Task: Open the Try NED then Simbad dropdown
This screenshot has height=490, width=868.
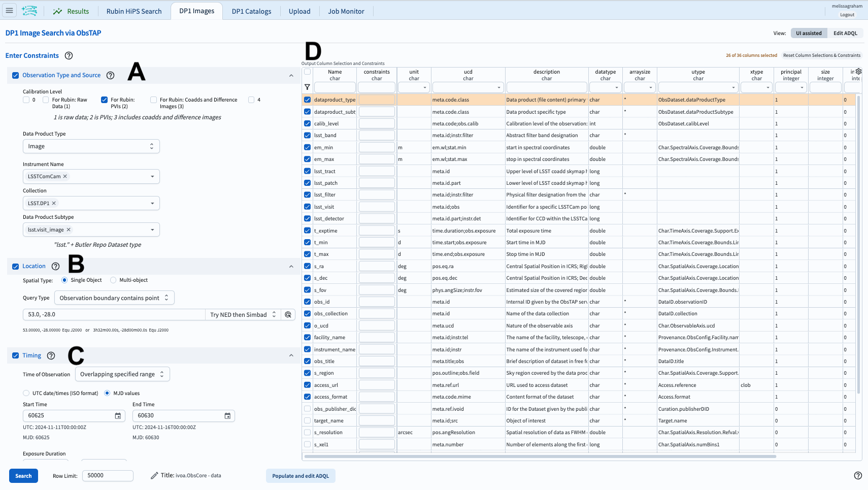Action: (x=243, y=314)
